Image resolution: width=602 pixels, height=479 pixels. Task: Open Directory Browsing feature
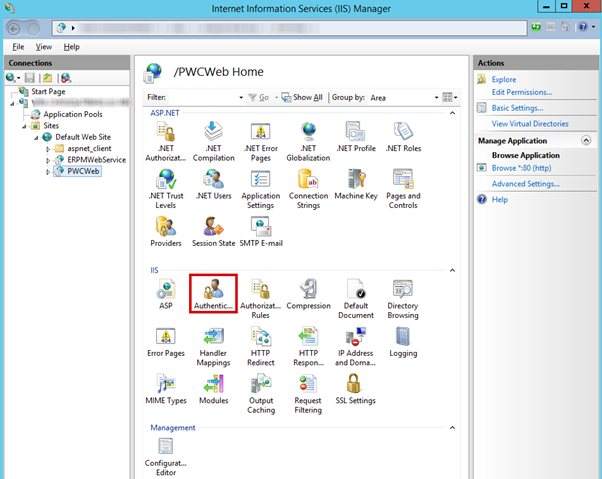[403, 299]
